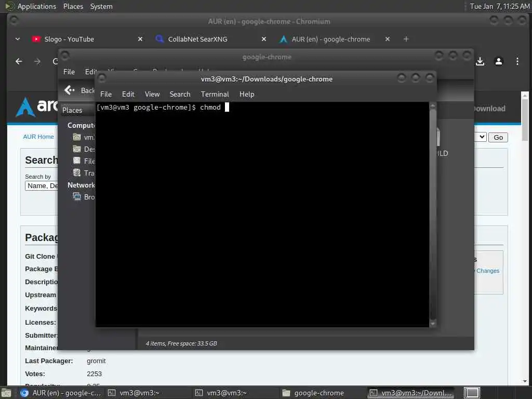The image size is (532, 399).
Task: Open the Search by Name dropdown
Action: [42, 186]
